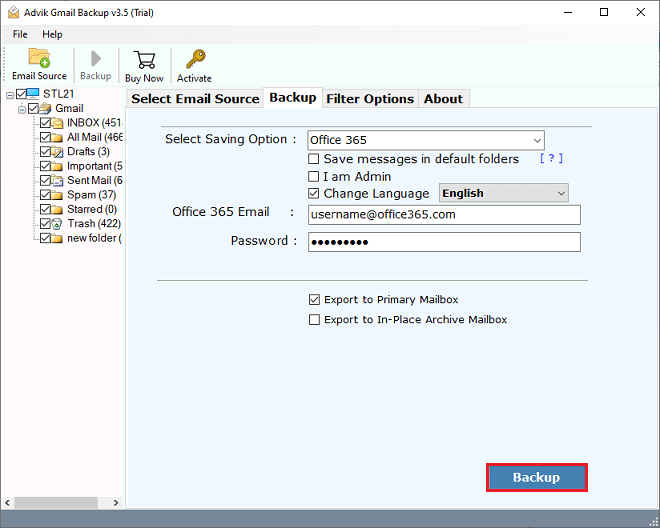
Task: Click the Password input field
Action: [x=444, y=242]
